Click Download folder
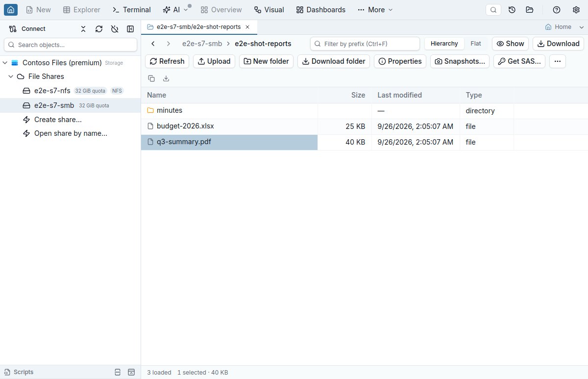The height and width of the screenshot is (379, 588). tap(334, 61)
